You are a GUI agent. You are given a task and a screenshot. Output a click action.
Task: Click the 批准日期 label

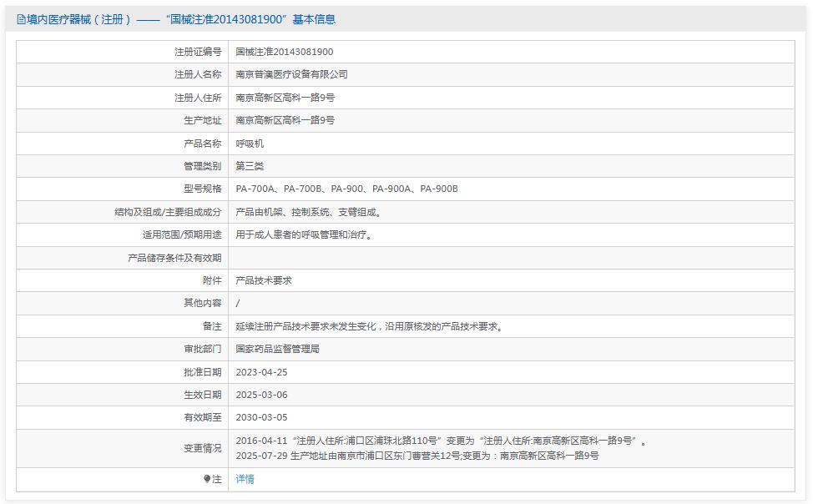coord(202,372)
